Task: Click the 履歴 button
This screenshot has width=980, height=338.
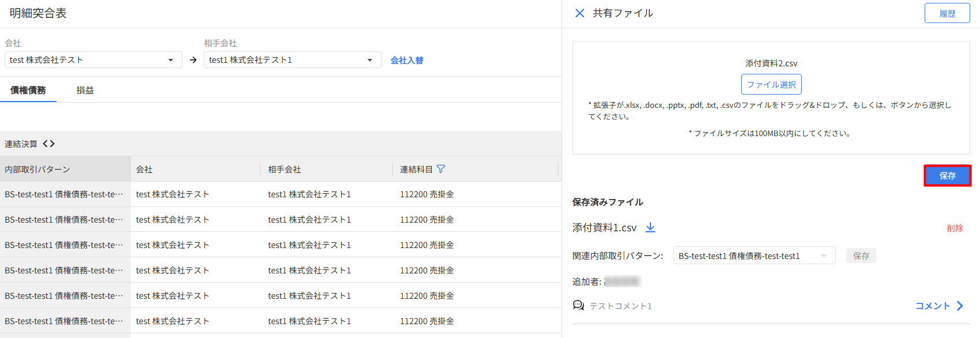Action: click(947, 13)
